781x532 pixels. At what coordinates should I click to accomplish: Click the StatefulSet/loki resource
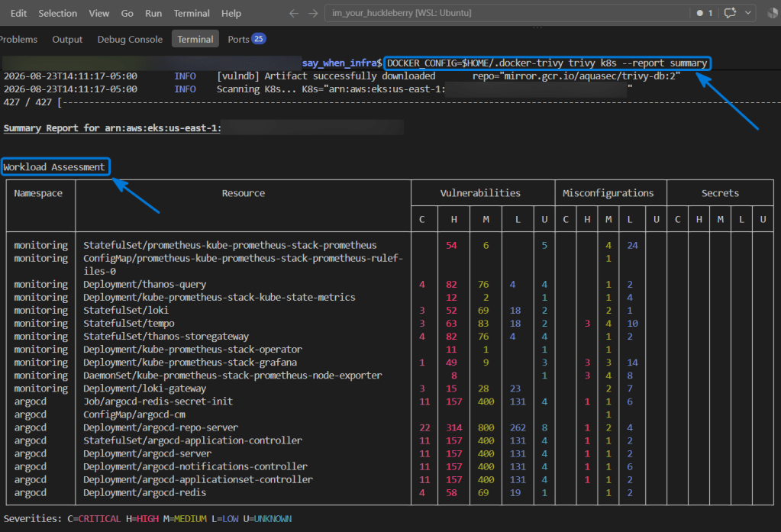(x=126, y=310)
